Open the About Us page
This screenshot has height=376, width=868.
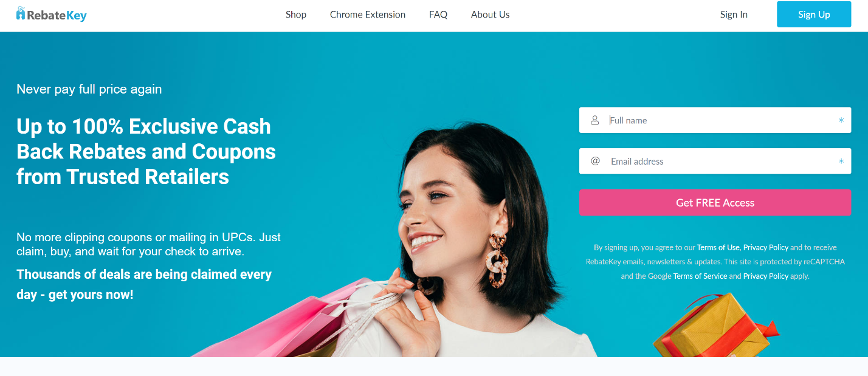point(491,15)
